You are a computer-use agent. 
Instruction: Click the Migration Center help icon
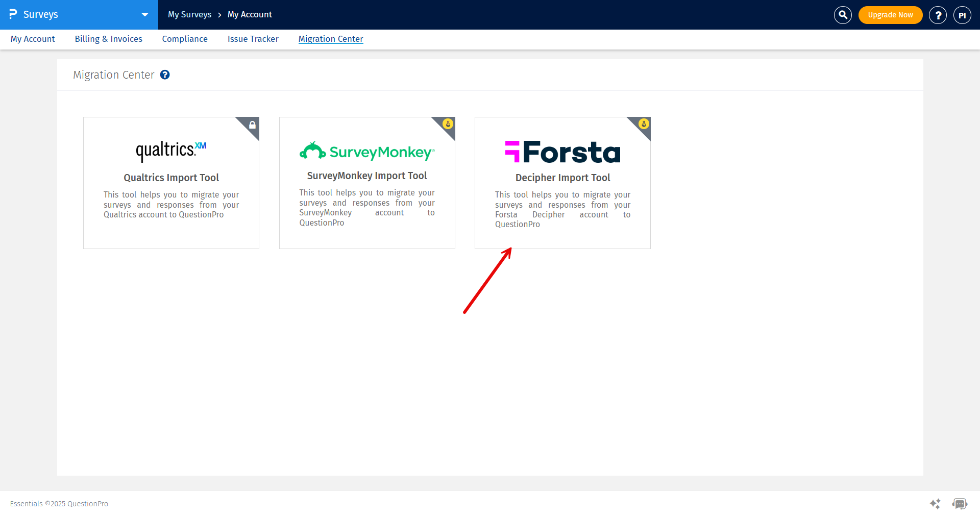pos(165,75)
